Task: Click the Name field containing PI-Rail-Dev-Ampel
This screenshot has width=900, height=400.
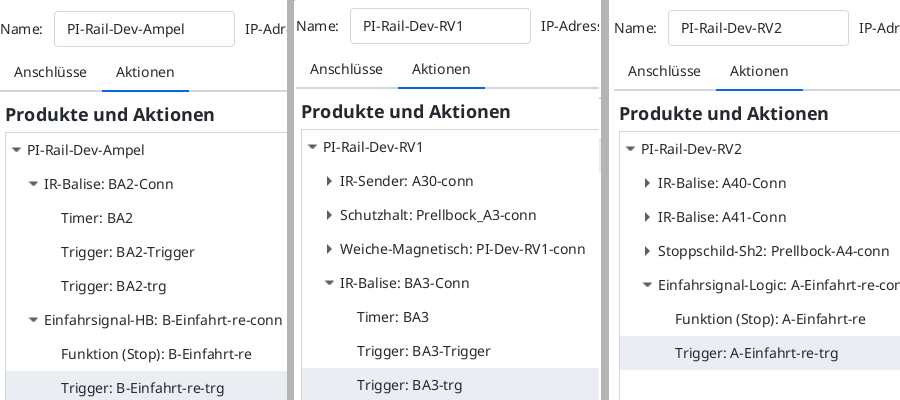Action: [x=144, y=30]
